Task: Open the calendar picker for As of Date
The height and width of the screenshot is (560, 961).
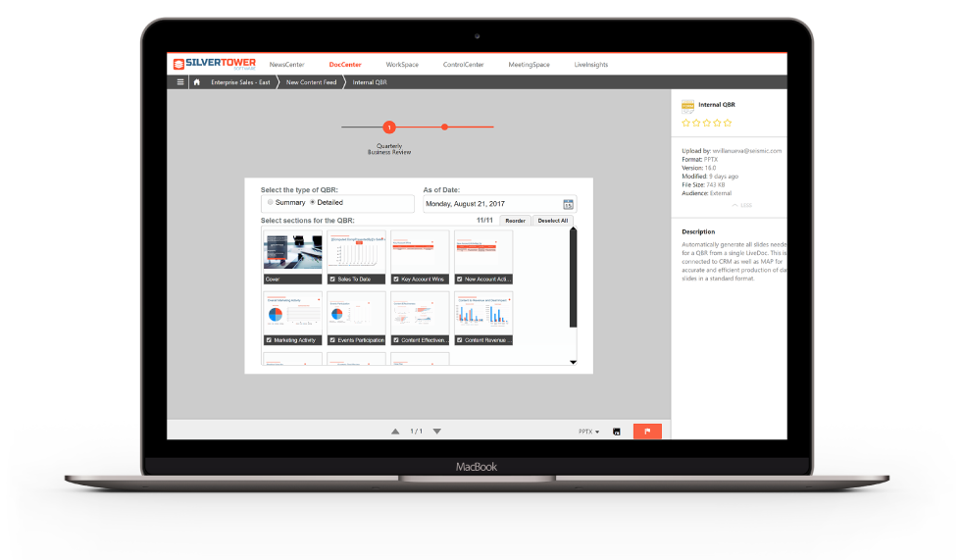Action: pos(568,204)
